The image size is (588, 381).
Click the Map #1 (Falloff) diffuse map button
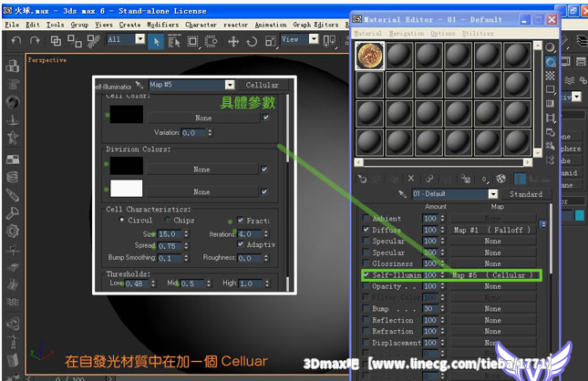click(x=492, y=230)
